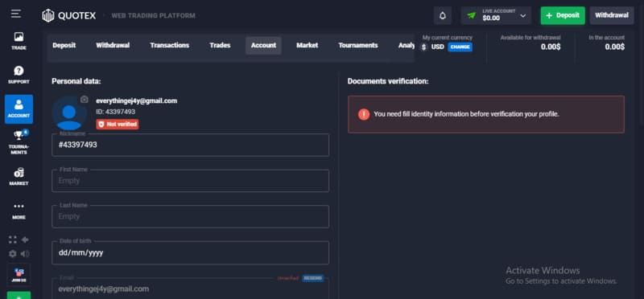Click the ID: 43397493 text
Screen dimensions: 644x299
(115, 112)
